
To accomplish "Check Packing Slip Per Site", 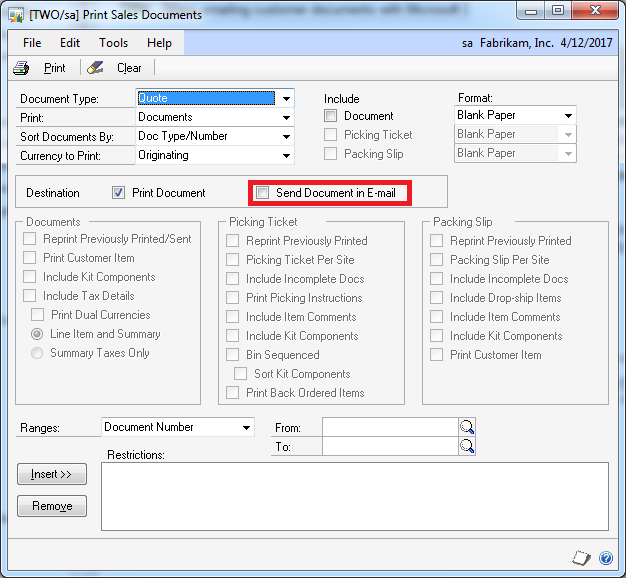I will pos(437,259).
